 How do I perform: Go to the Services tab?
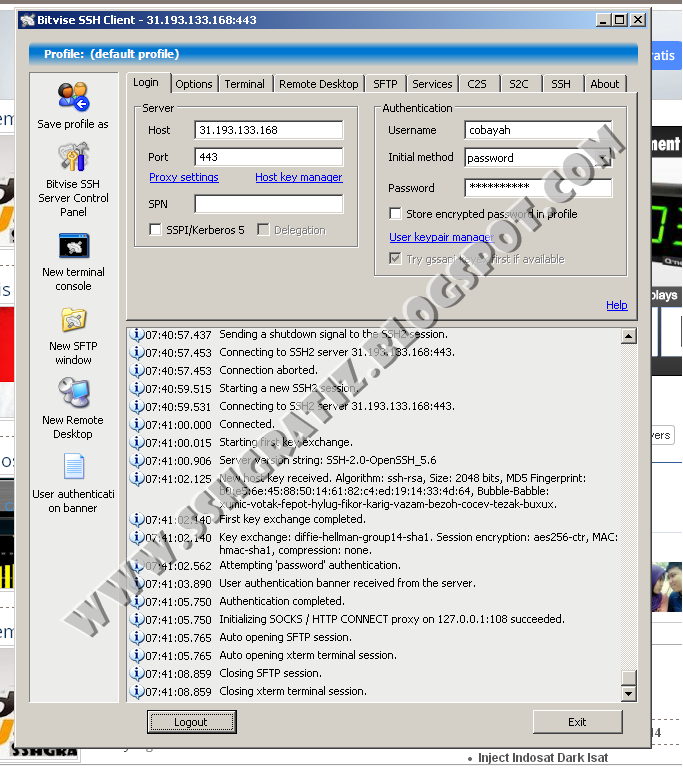432,84
